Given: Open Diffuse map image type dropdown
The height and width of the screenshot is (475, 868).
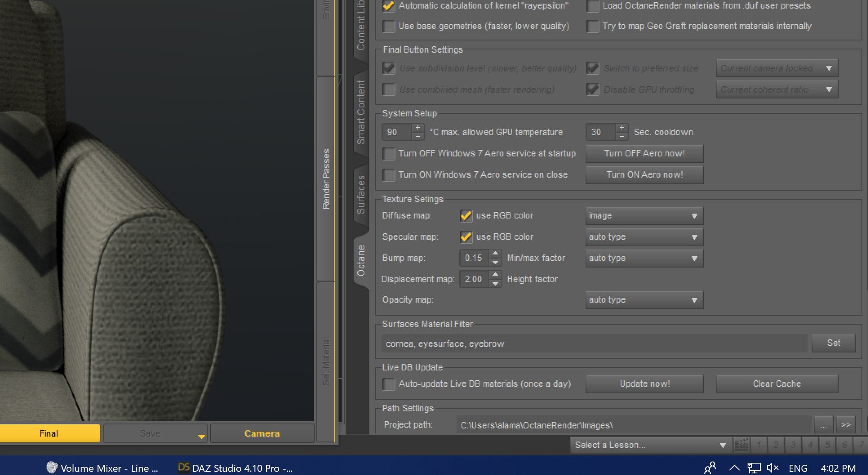Looking at the screenshot, I should coord(644,216).
